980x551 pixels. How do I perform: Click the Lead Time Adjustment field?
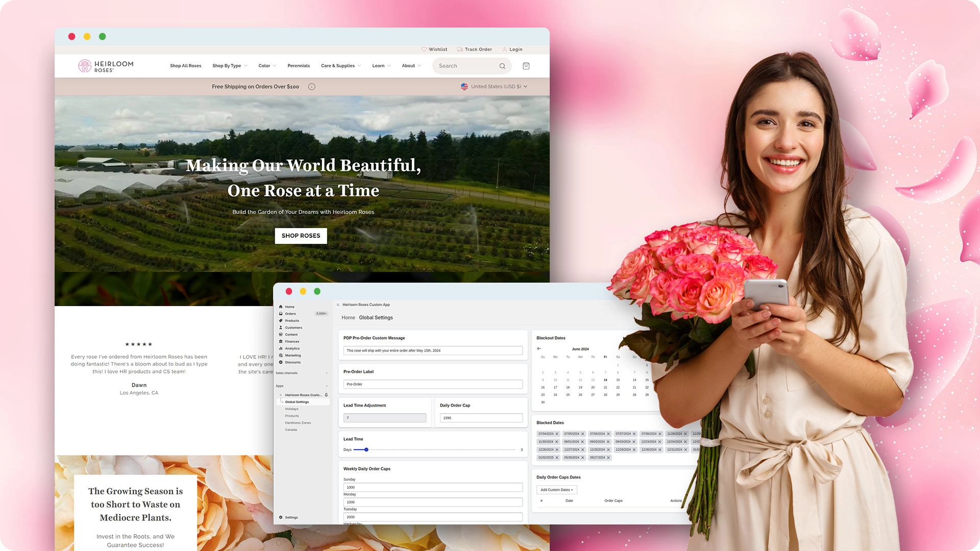point(385,418)
